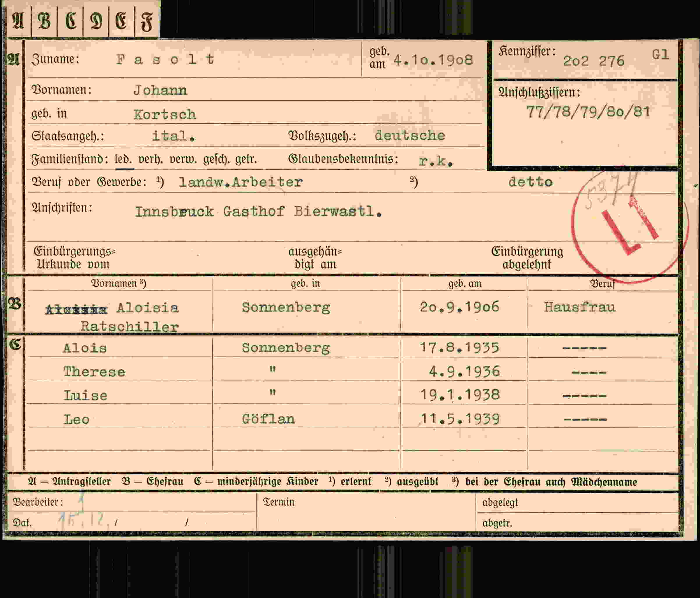Click the letter B index tab
The width and height of the screenshot is (700, 598).
44,21
